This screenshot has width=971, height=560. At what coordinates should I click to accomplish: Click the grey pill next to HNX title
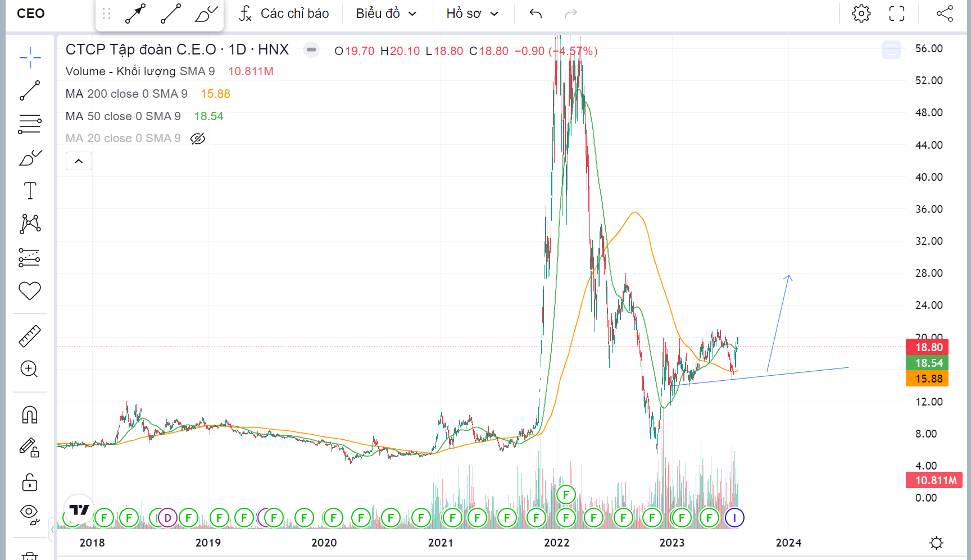[311, 50]
